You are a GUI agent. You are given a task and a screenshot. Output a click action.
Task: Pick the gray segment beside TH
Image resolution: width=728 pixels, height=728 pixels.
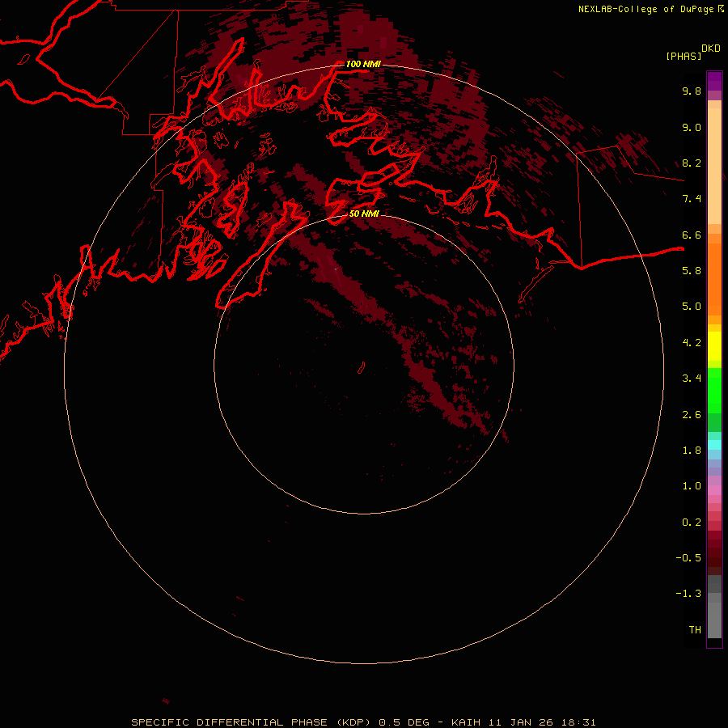714,620
